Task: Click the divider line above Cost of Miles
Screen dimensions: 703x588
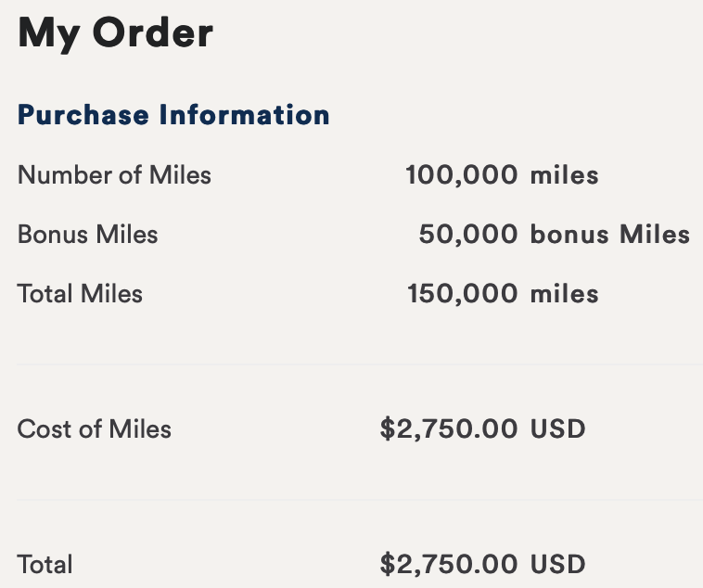Action: click(360, 364)
